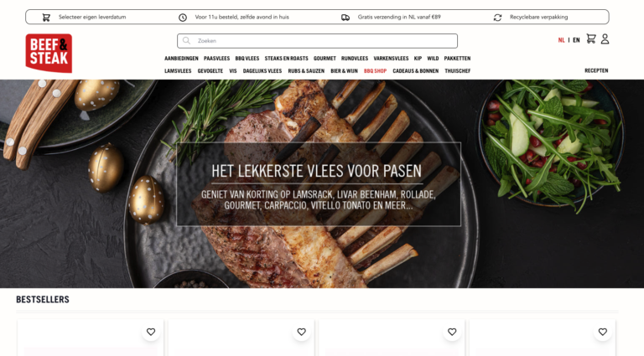This screenshot has width=644, height=356.
Task: Click the Beef & Steak logo
Action: pos(49,54)
